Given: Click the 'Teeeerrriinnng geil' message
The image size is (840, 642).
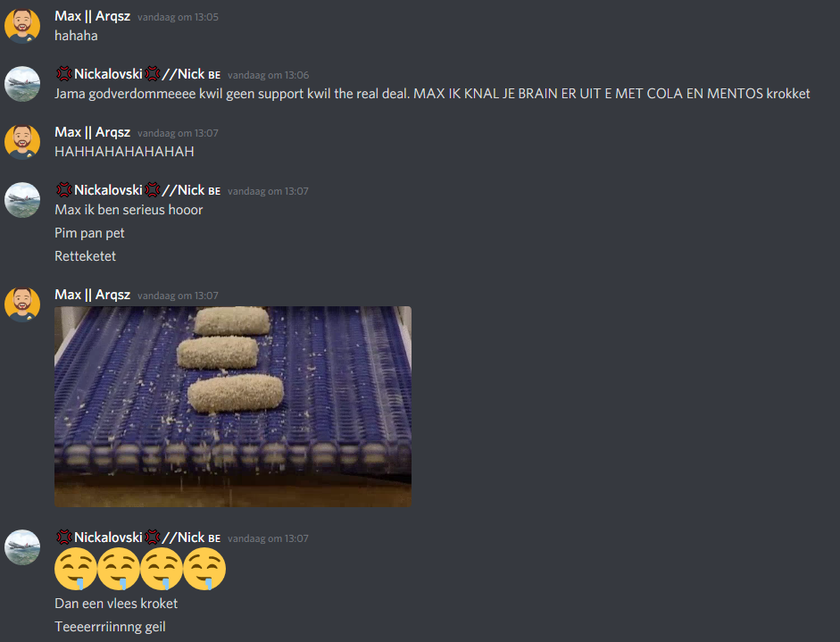Looking at the screenshot, I should (x=110, y=627).
